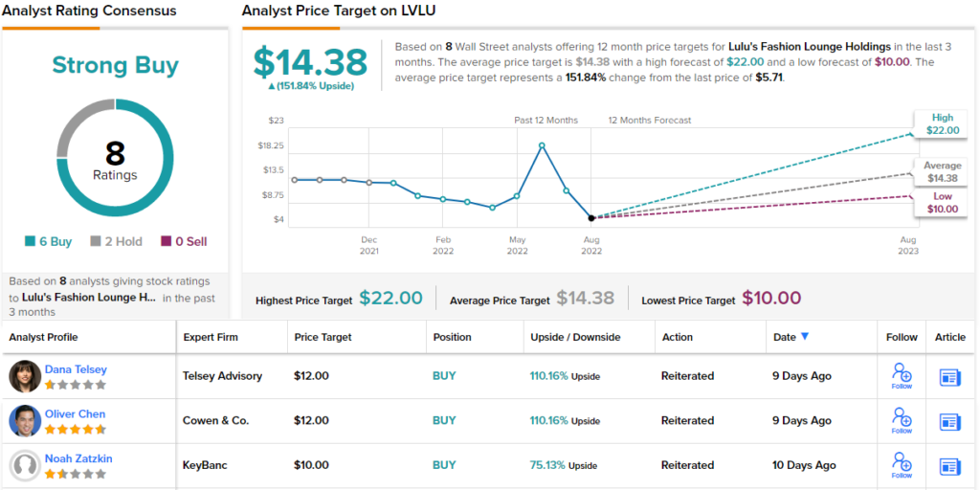The height and width of the screenshot is (490, 980).
Task: Follow analyst Dana Telsey
Action: point(901,376)
